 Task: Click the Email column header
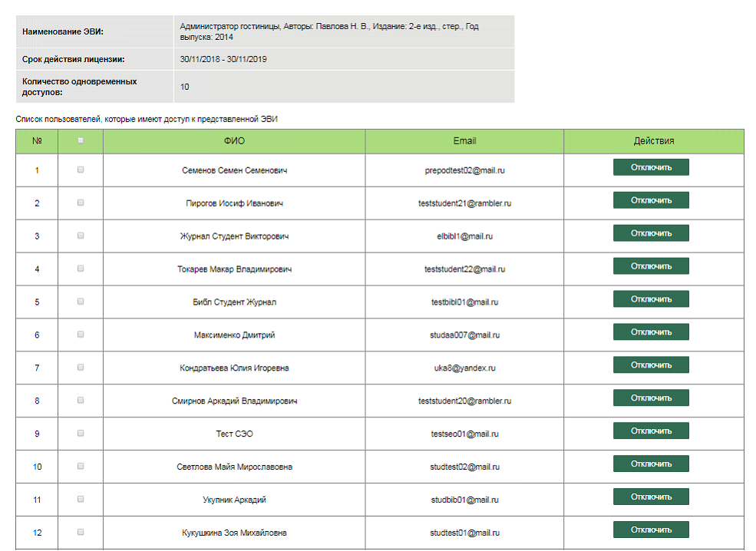click(464, 141)
